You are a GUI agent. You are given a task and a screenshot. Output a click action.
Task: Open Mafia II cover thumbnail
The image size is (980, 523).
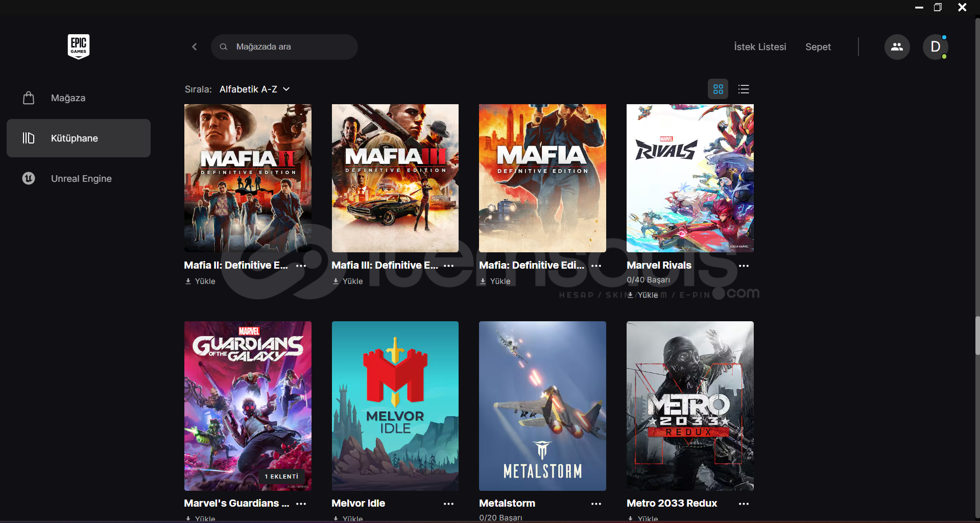(248, 178)
